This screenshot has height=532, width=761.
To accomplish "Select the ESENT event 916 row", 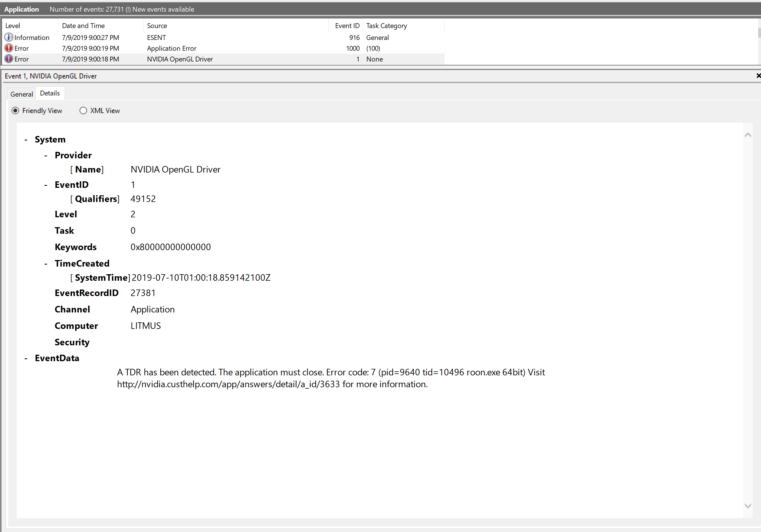I will 223,37.
